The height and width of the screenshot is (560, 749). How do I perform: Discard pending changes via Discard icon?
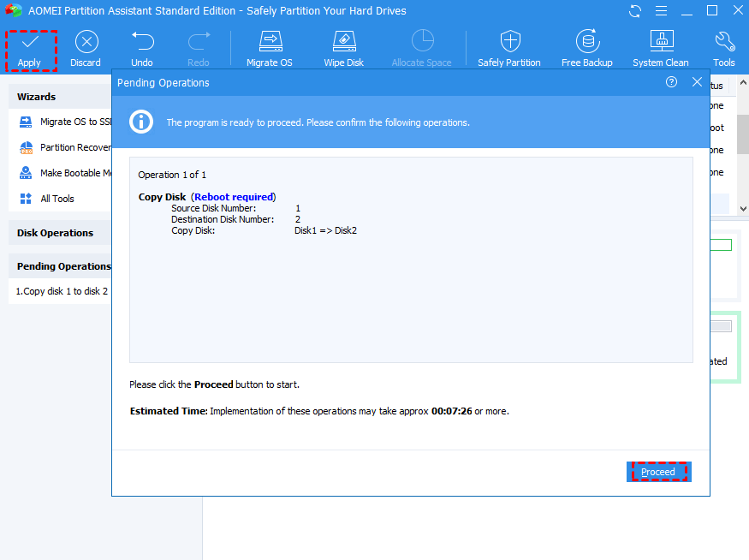click(86, 42)
